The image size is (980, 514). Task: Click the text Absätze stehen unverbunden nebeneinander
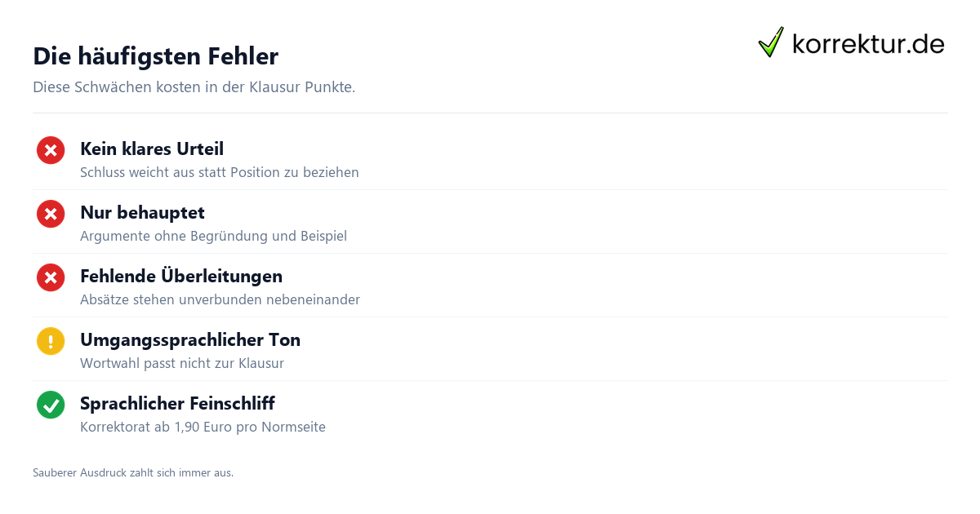coord(220,299)
